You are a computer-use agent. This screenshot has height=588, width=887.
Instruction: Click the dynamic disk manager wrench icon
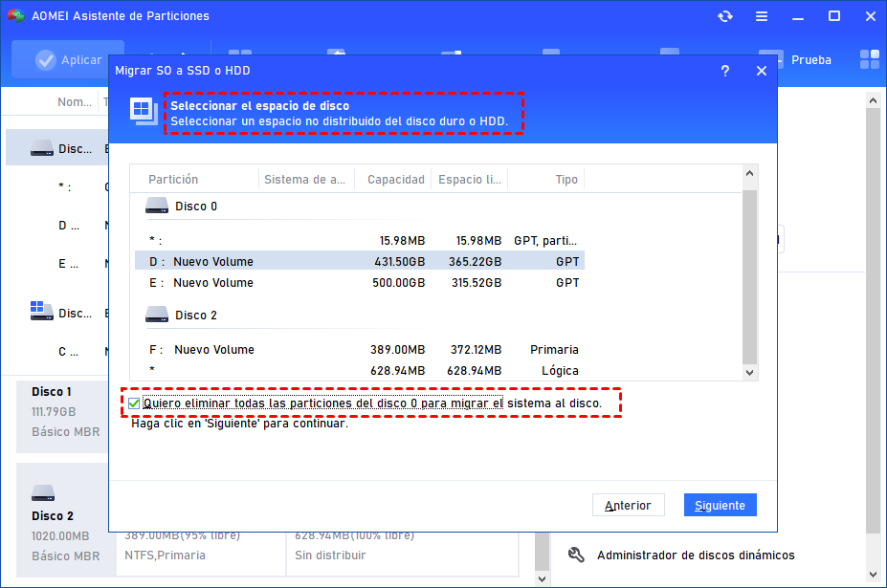pyautogui.click(x=576, y=555)
